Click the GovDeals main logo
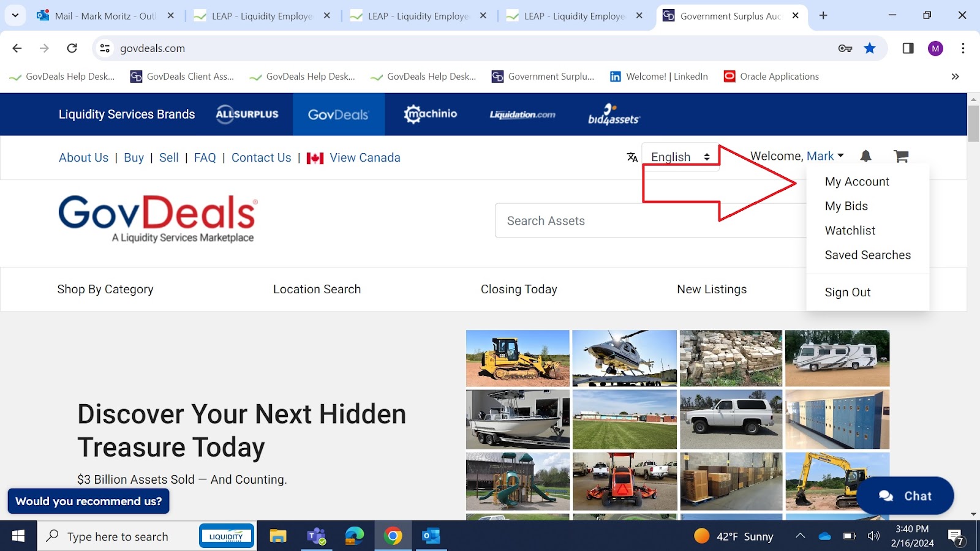 (158, 219)
